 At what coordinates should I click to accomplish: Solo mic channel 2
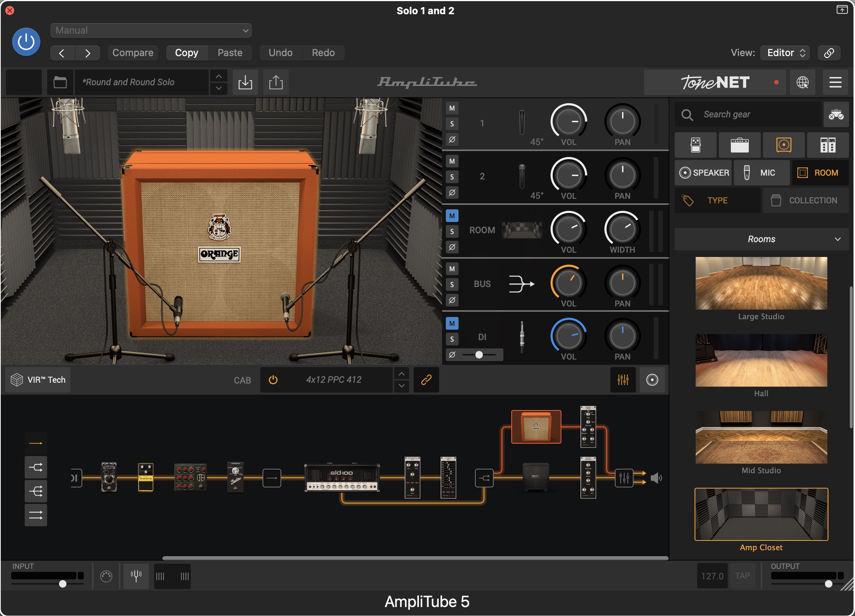452,177
